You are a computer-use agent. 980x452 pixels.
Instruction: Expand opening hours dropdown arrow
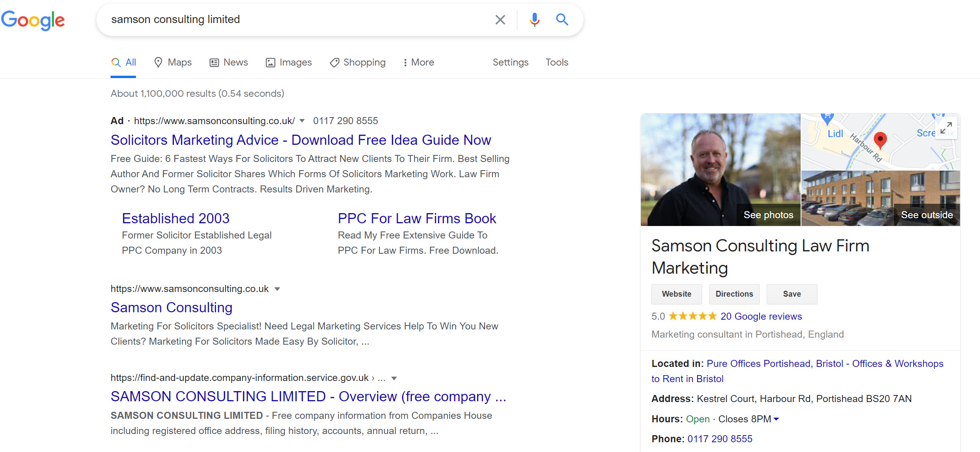click(x=776, y=419)
